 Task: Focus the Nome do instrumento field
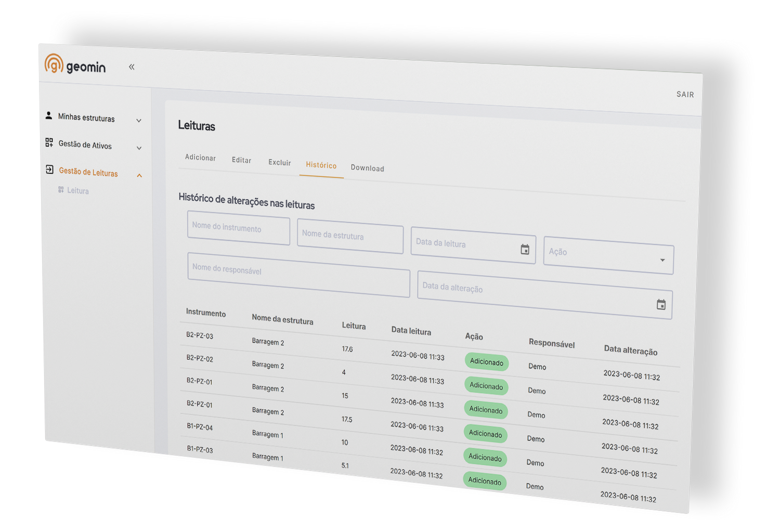(238, 228)
